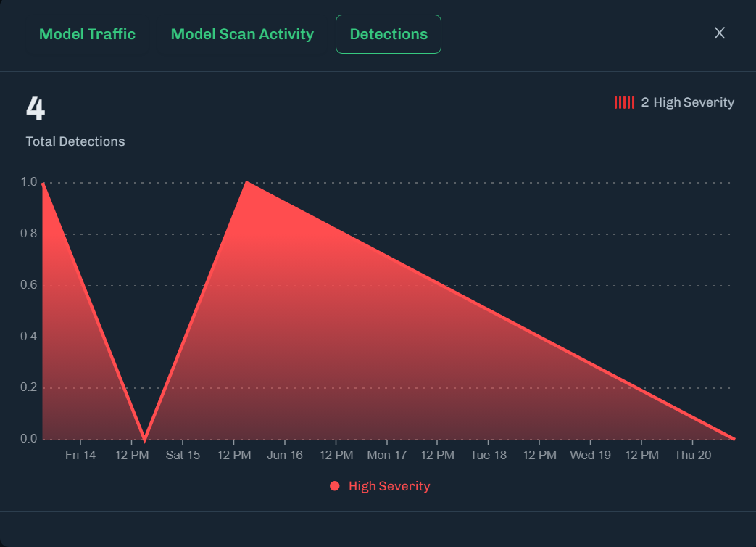
Task: Click the 1.0 value on the y-axis
Action: tap(28, 182)
